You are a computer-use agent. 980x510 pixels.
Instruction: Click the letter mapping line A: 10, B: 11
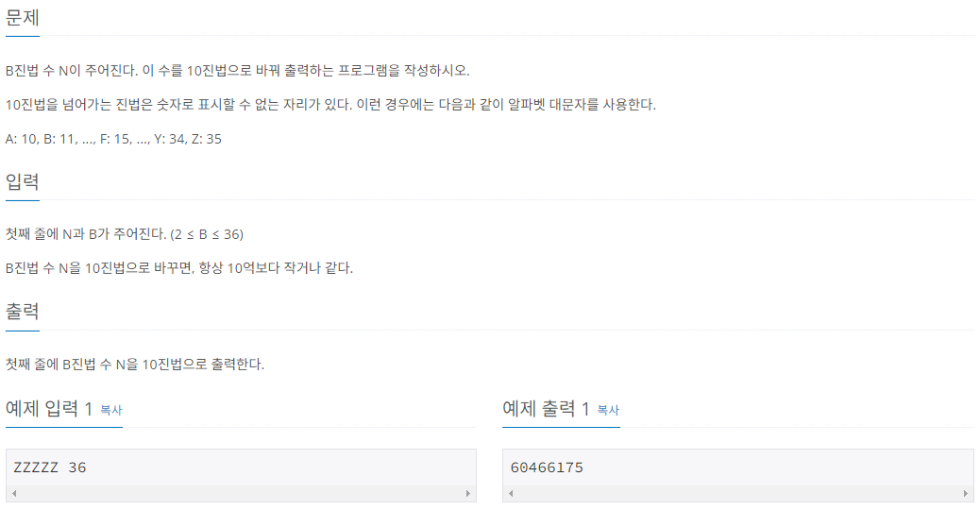[x=113, y=139]
